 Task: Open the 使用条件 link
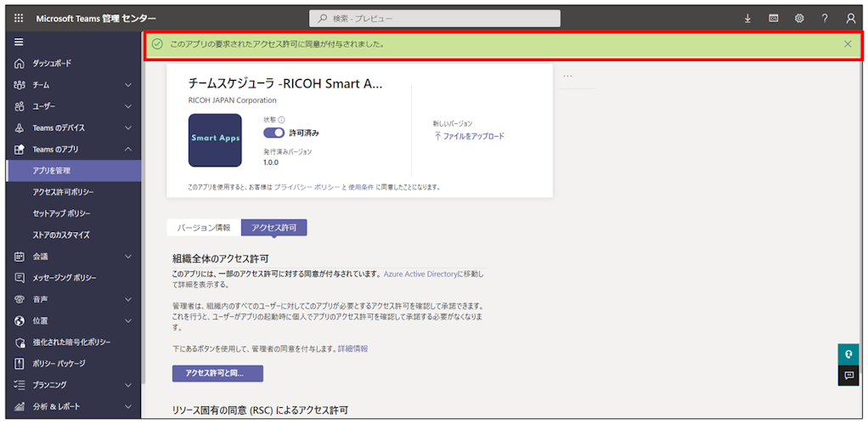(361, 187)
